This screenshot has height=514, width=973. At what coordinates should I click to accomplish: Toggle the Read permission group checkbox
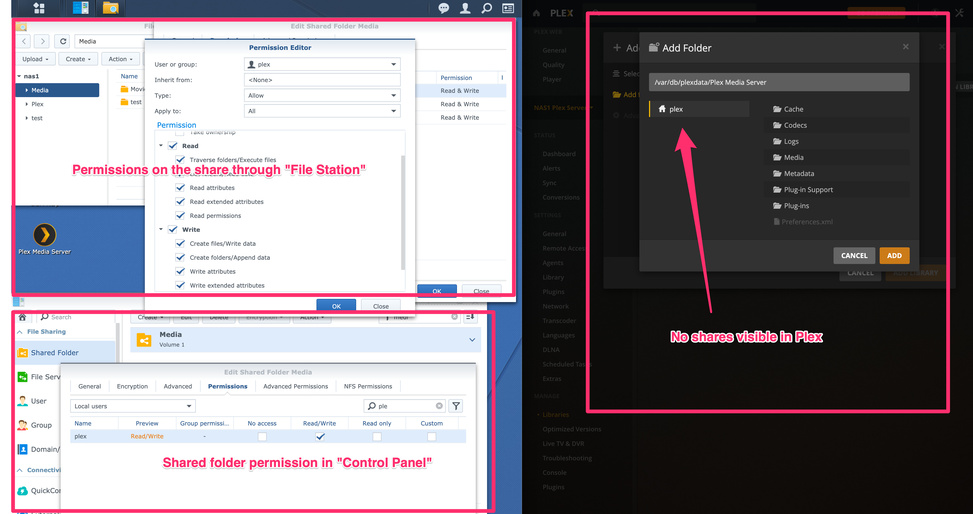(173, 146)
